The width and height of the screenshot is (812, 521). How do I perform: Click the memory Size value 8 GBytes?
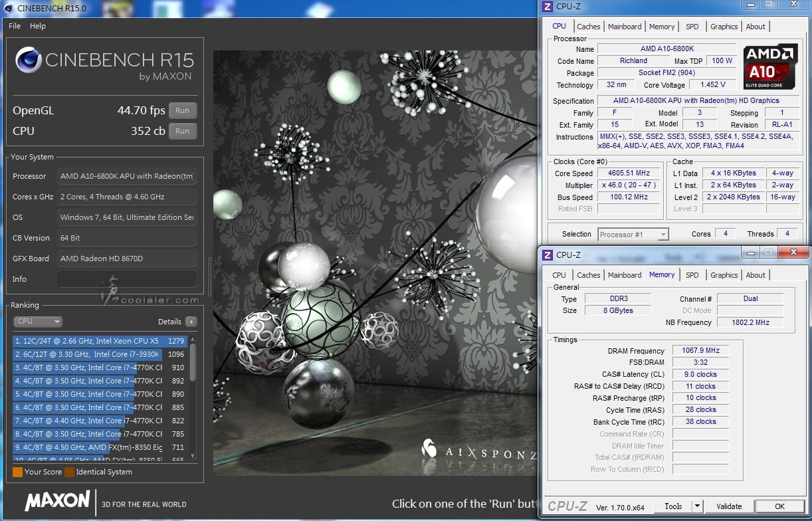[x=618, y=310]
